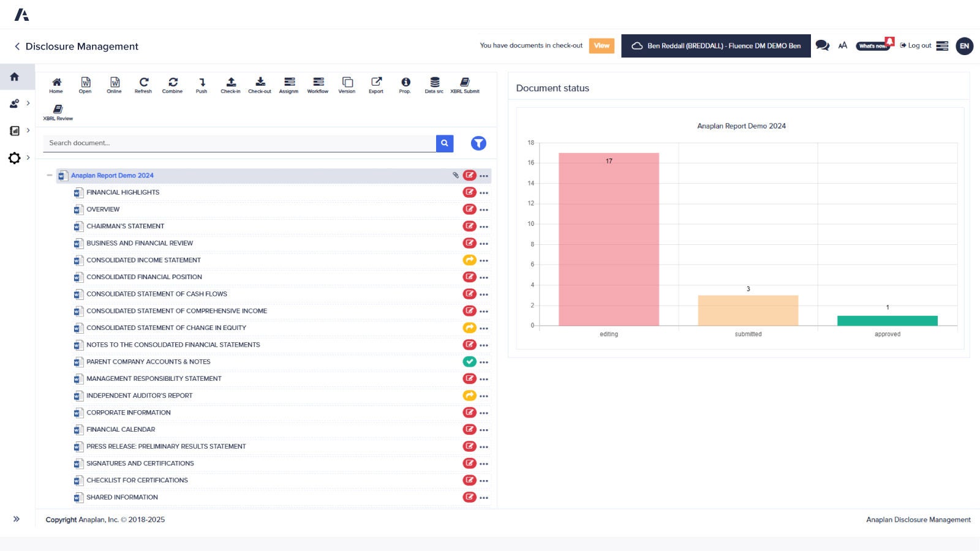Open the Check-in tool in the toolbar
980x551 pixels.
click(230, 84)
